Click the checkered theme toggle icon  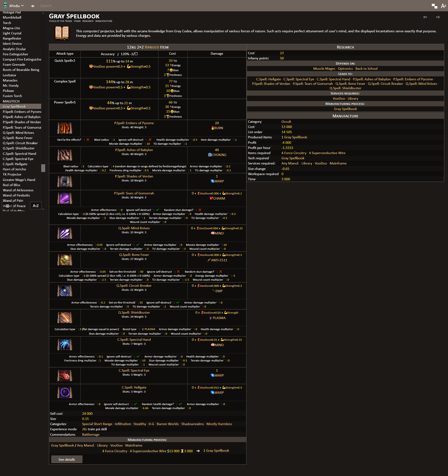[434, 6]
